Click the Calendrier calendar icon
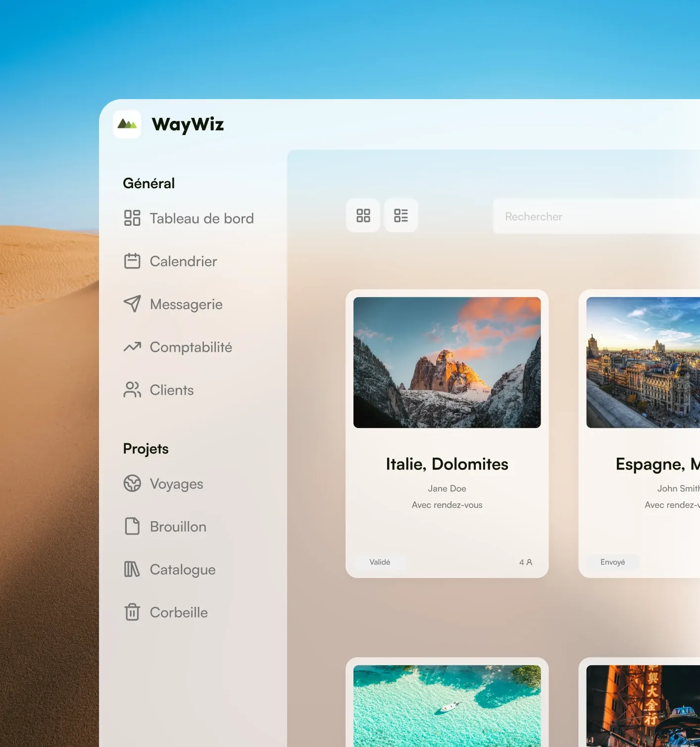The height and width of the screenshot is (747, 700). 132,261
